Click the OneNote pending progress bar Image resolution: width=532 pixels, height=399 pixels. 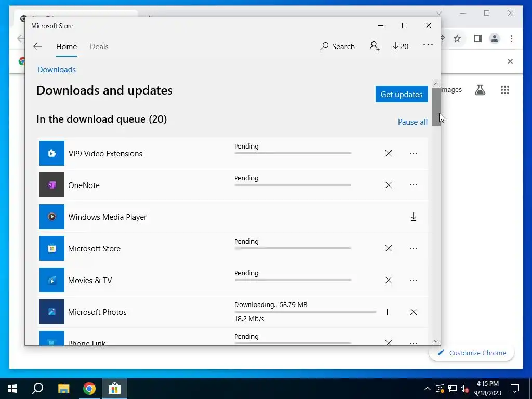[293, 185]
